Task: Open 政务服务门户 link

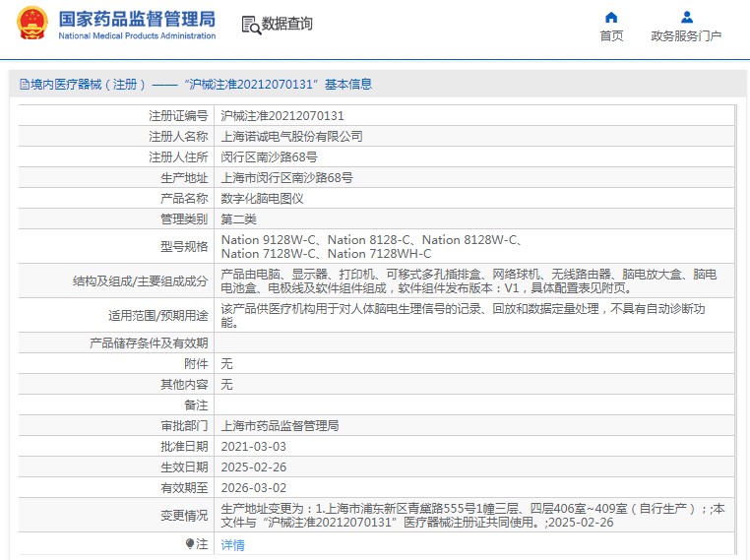Action: (686, 35)
